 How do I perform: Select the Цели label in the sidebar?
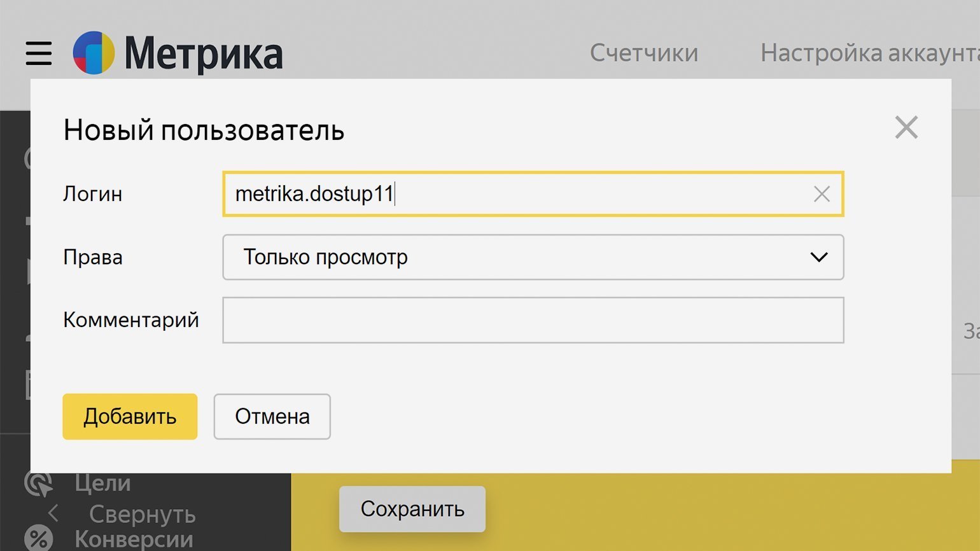[x=102, y=484]
